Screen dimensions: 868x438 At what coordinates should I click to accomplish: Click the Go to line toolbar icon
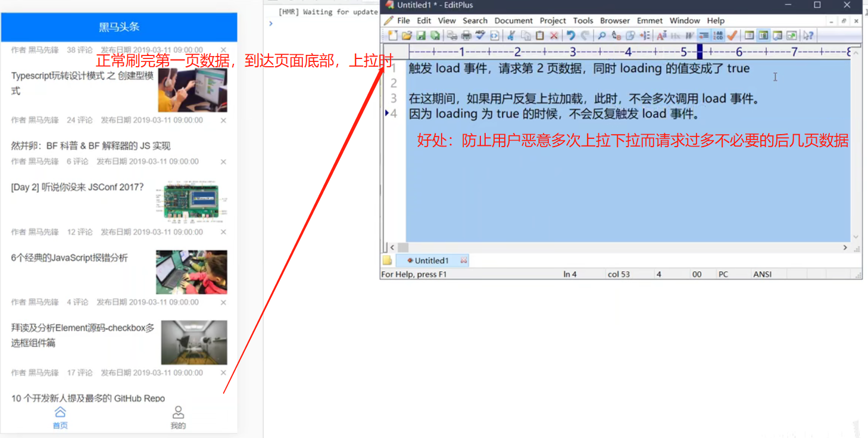(x=645, y=36)
